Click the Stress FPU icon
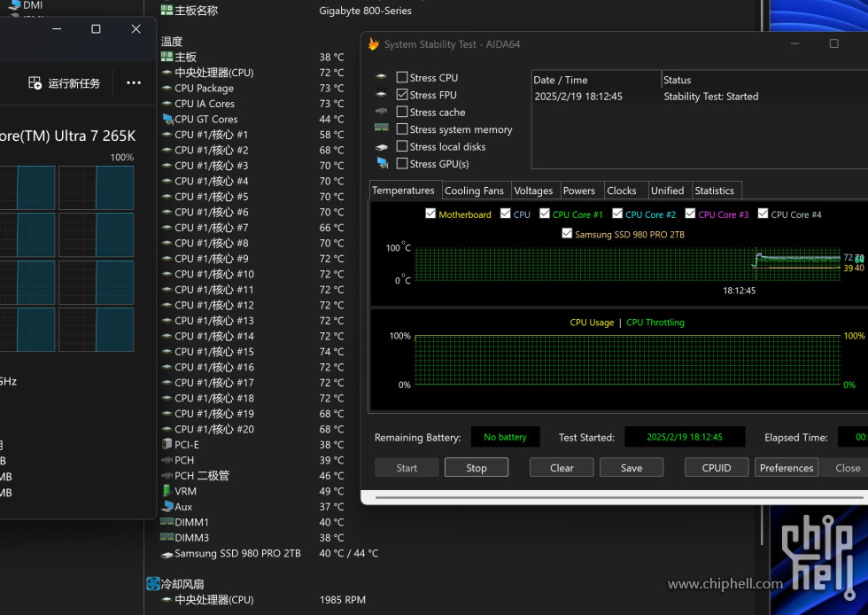Image resolution: width=868 pixels, height=615 pixels. tap(382, 92)
